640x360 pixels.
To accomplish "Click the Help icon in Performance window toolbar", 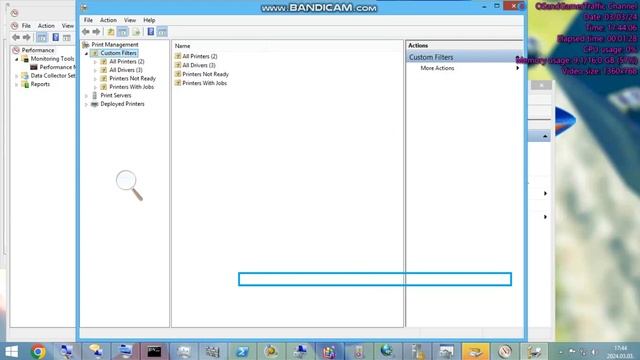I will pos(56,38).
